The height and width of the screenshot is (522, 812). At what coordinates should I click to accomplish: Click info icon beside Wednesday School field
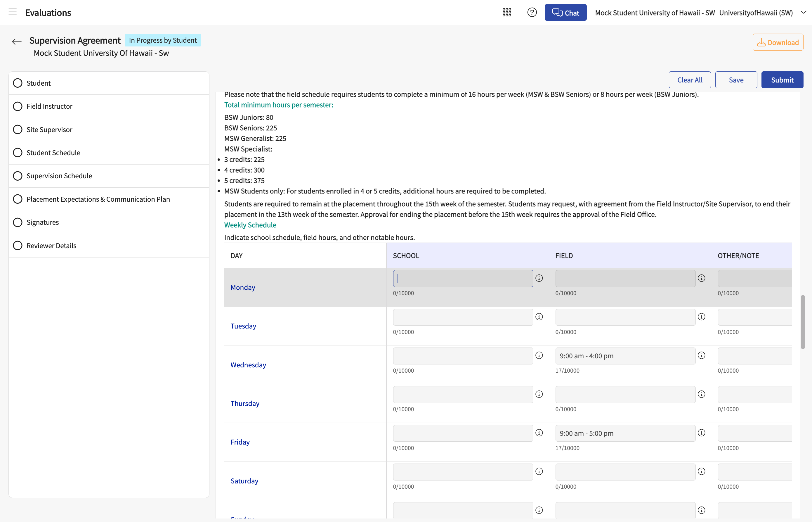pyautogui.click(x=539, y=355)
